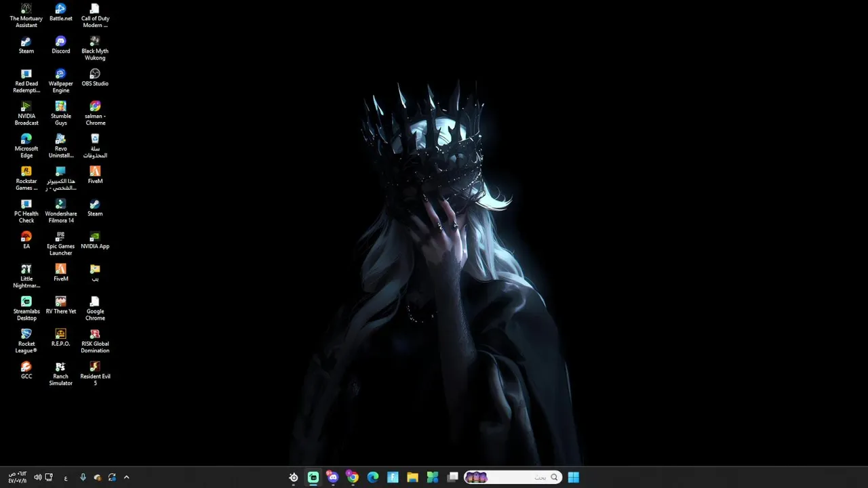Select the yellow folder named بب
The image size is (868, 488).
tap(95, 273)
